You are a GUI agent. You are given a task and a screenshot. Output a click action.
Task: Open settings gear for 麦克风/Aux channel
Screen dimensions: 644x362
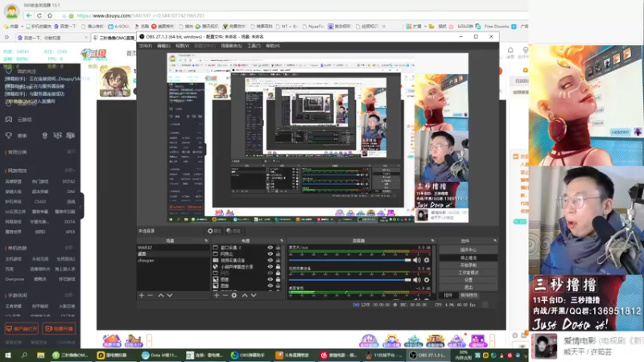point(427,260)
